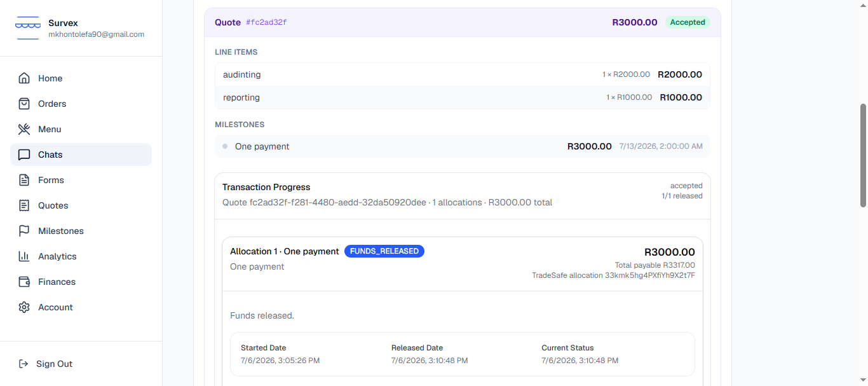Image resolution: width=868 pixels, height=386 pixels.
Task: Click the Funds released. message
Action: (262, 315)
